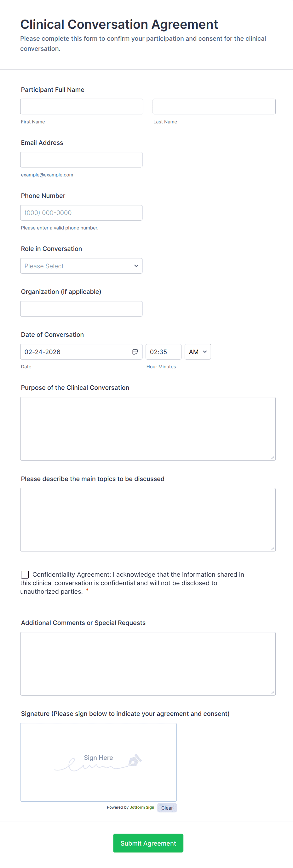The width and height of the screenshot is (293, 868).
Task: Click the Additional Comments textarea
Action: (148, 663)
